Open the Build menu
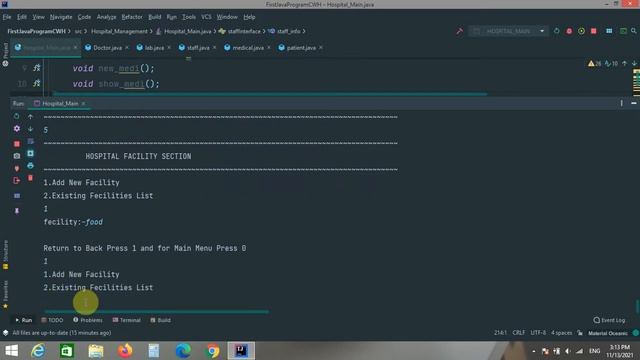The height and width of the screenshot is (360, 640). click(x=154, y=17)
